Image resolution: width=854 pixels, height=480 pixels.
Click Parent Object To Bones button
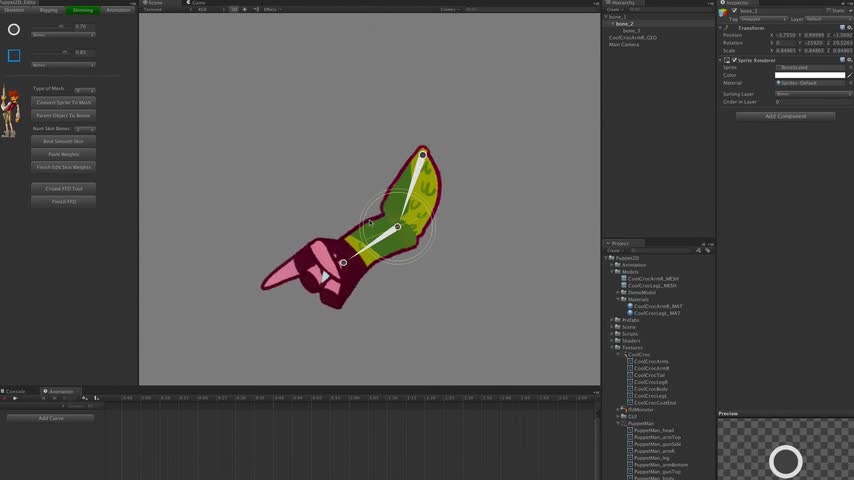coord(64,116)
